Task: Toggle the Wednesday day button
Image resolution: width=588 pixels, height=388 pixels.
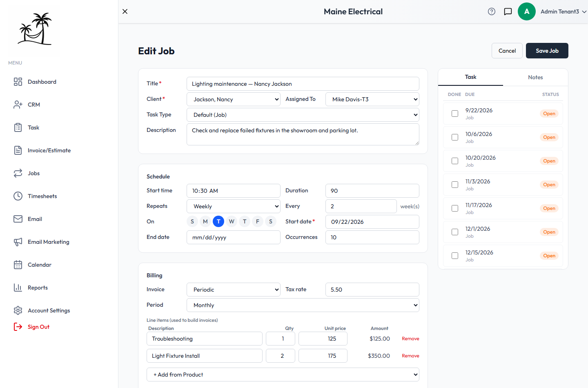Action: point(232,221)
